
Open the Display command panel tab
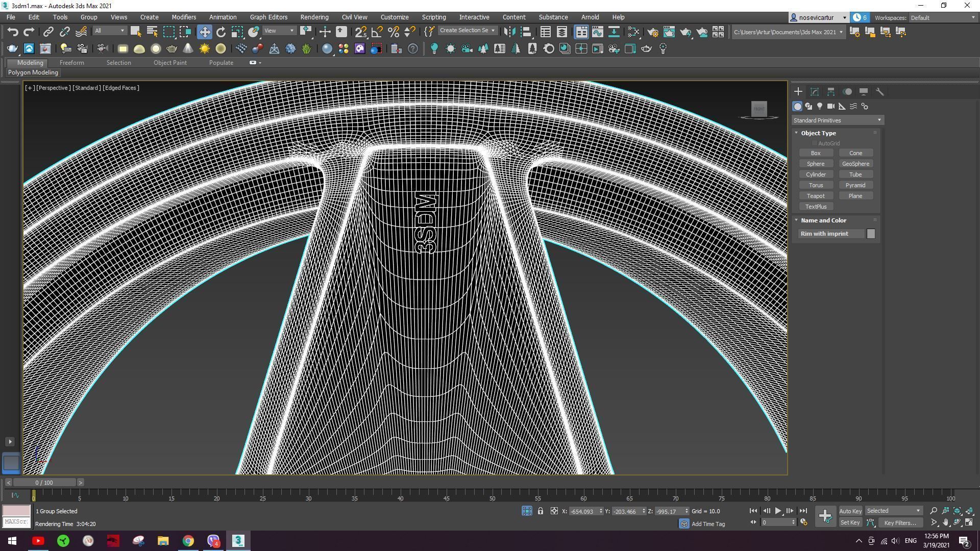(x=864, y=92)
